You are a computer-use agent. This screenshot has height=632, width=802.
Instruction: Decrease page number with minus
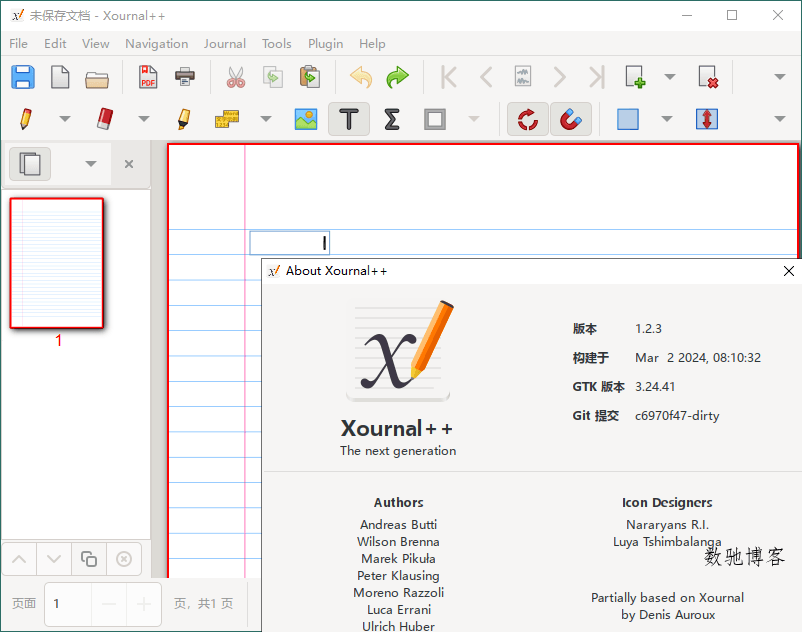pos(109,604)
